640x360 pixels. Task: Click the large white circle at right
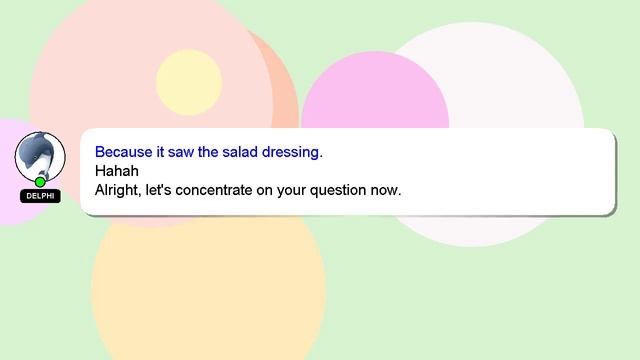(510, 78)
